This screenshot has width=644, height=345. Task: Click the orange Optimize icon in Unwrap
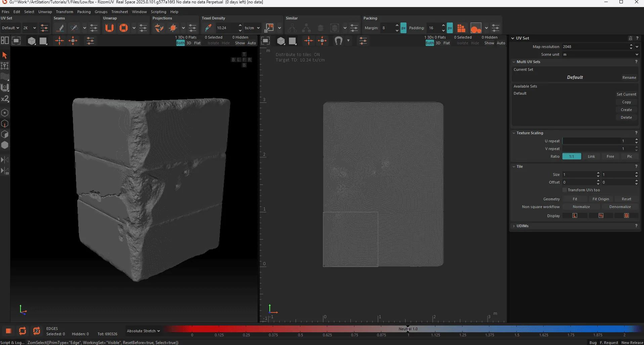point(124,28)
